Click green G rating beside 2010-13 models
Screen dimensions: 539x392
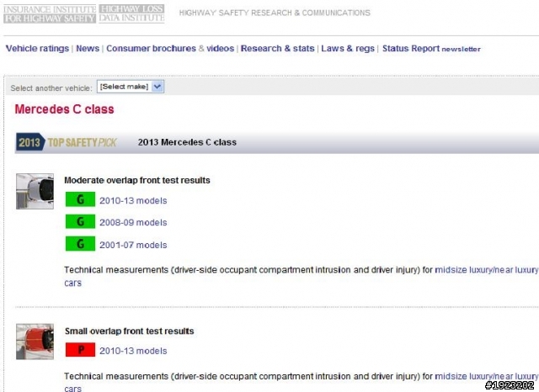[81, 199]
